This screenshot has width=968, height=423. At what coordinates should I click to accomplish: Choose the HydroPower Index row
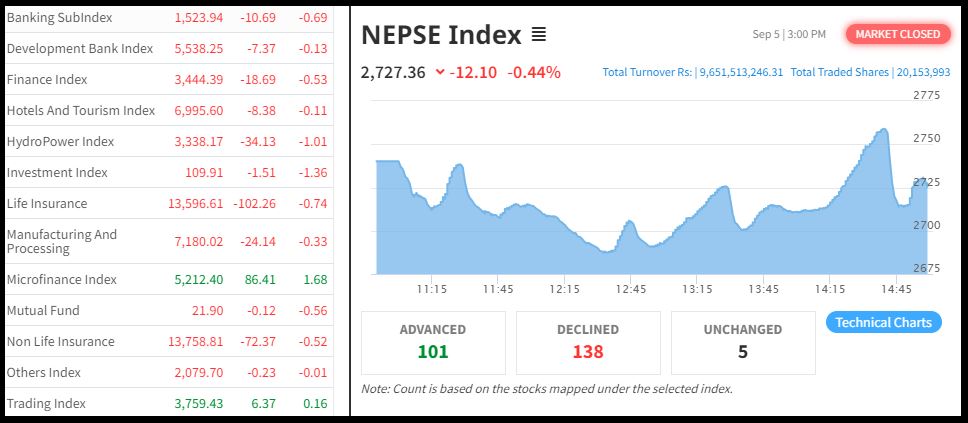(60, 141)
